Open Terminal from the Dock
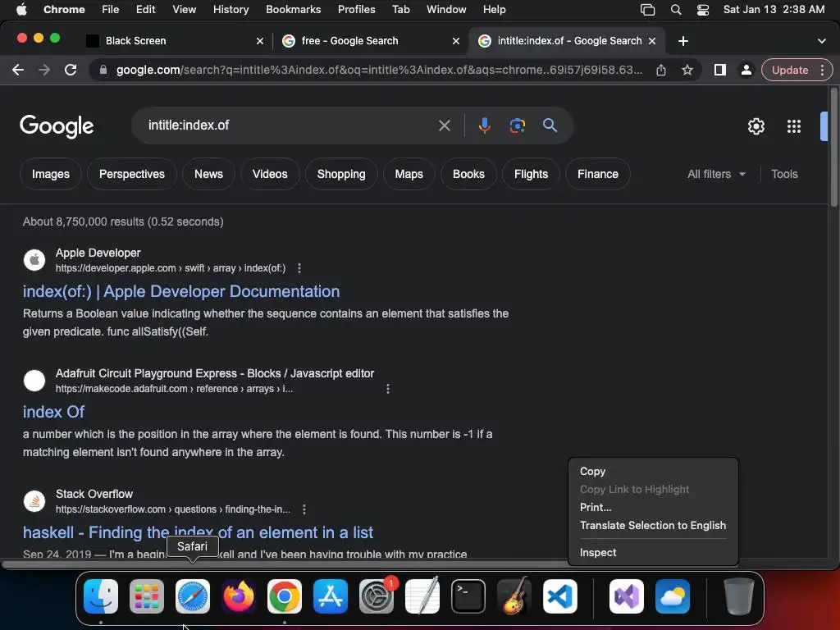Viewport: 840px width, 630px height. [468, 596]
